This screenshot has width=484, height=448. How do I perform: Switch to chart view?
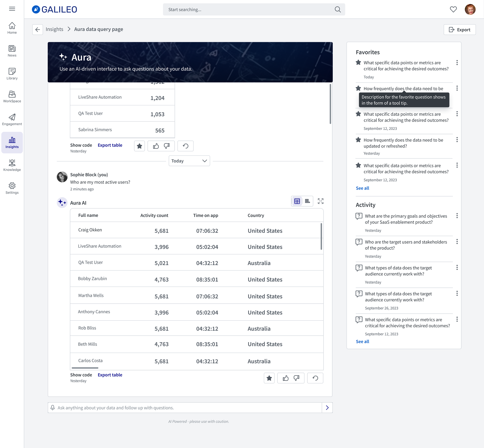point(307,201)
